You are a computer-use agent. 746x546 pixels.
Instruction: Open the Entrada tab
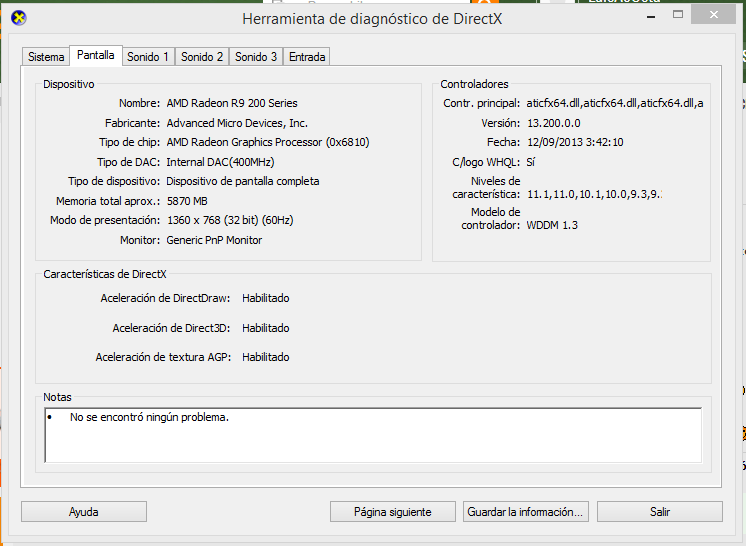pos(307,57)
